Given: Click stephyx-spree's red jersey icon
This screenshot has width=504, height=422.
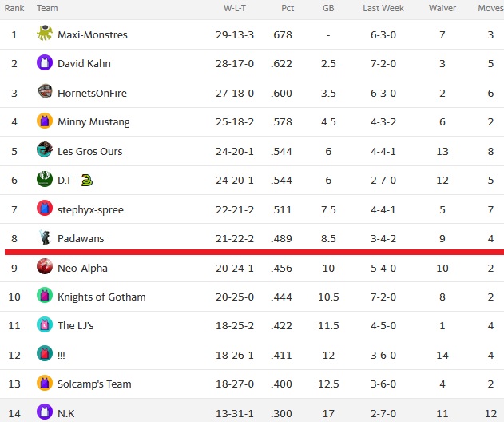Looking at the screenshot, I should tap(45, 208).
